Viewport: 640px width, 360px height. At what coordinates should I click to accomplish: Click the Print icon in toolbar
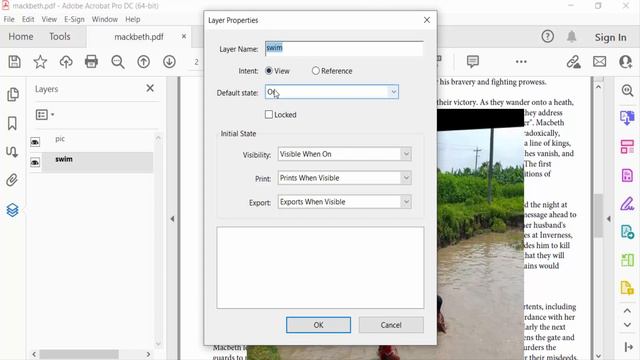(x=91, y=62)
